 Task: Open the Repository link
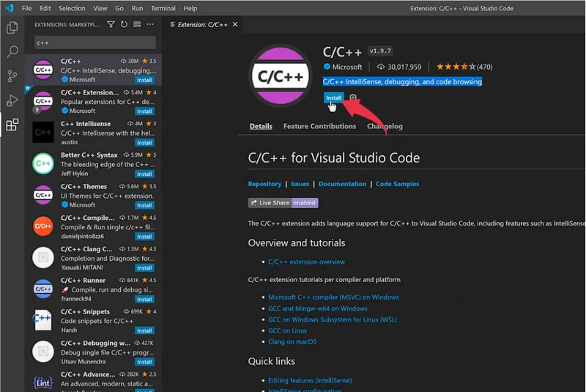pyautogui.click(x=264, y=184)
